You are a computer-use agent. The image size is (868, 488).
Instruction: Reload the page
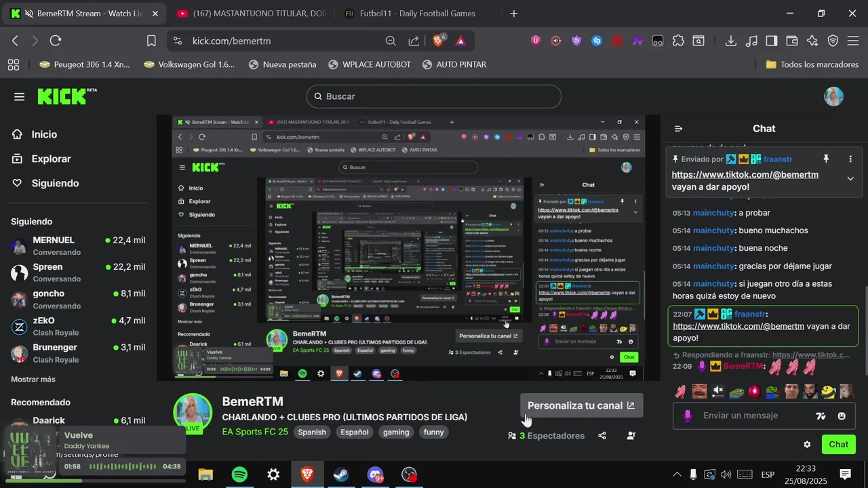click(56, 41)
